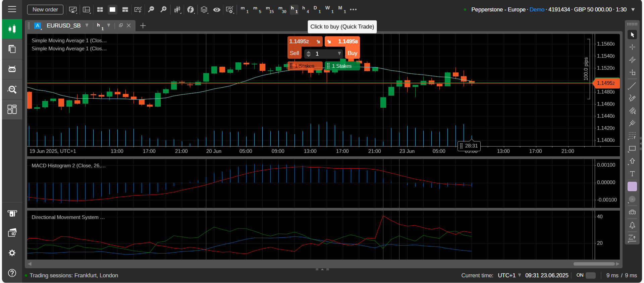The width and height of the screenshot is (644, 283).
Task: Select the EURUSD_SB chart tab
Action: (63, 25)
